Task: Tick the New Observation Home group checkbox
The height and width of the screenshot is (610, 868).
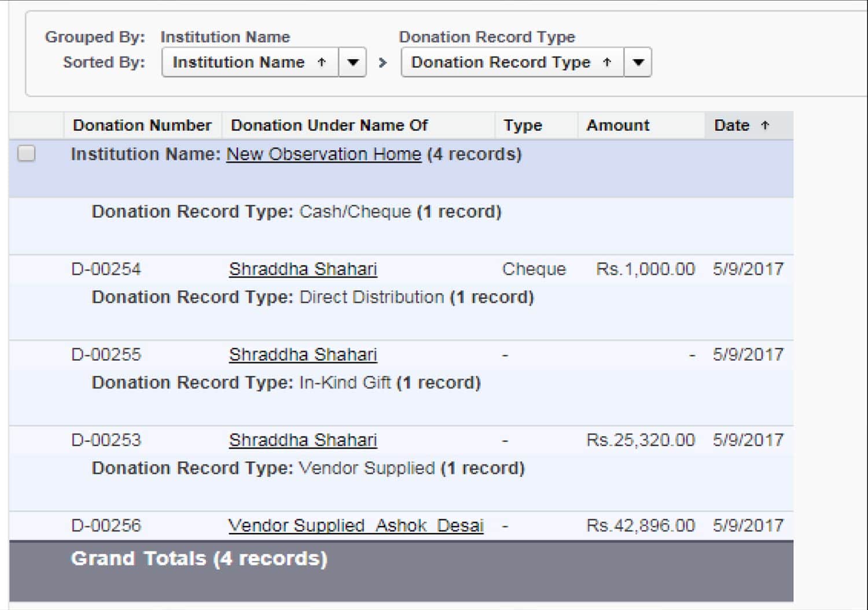Action: point(27,154)
